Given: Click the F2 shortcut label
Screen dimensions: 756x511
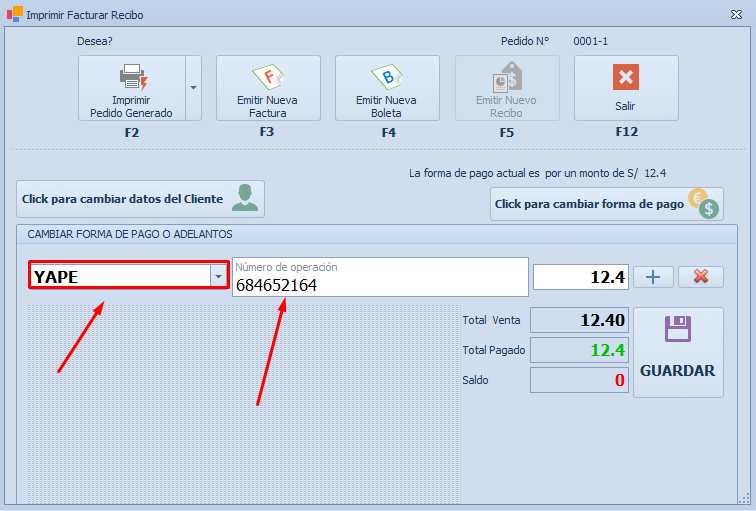Looking at the screenshot, I should click(x=132, y=133).
